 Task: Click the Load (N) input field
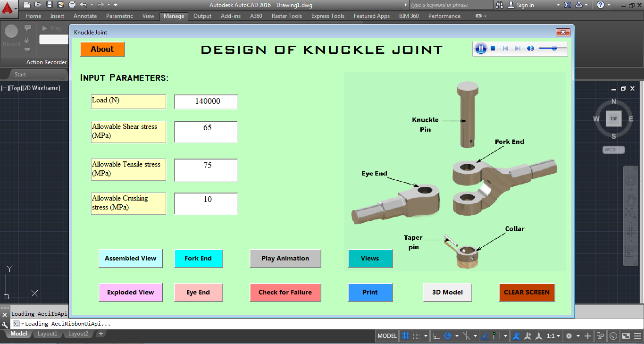pyautogui.click(x=206, y=101)
